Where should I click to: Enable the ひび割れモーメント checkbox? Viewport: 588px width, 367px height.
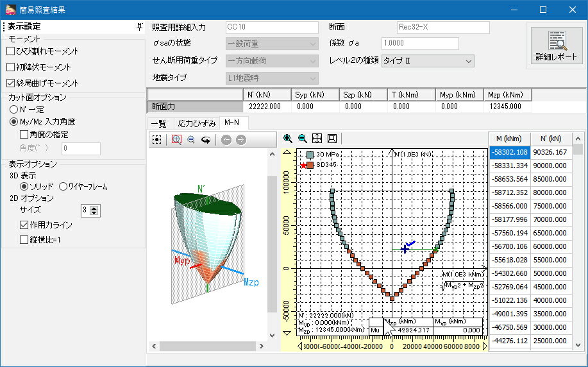pos(10,51)
